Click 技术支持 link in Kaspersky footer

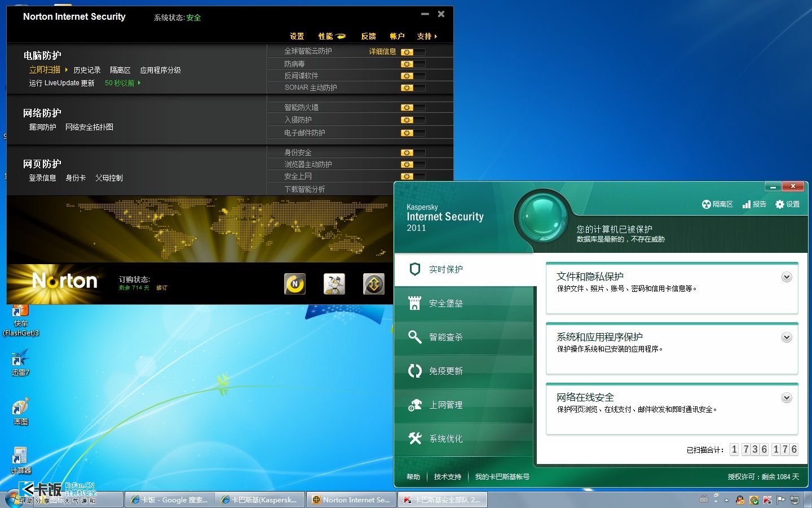click(448, 477)
